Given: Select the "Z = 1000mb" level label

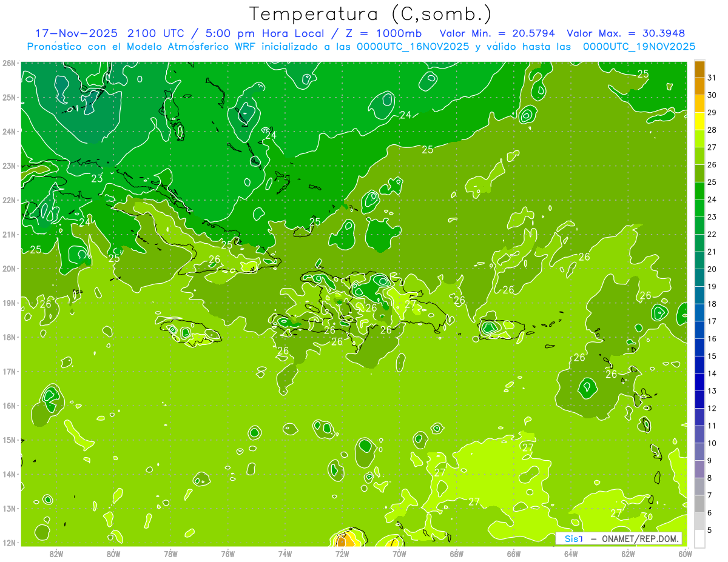Looking at the screenshot, I should 383,33.
